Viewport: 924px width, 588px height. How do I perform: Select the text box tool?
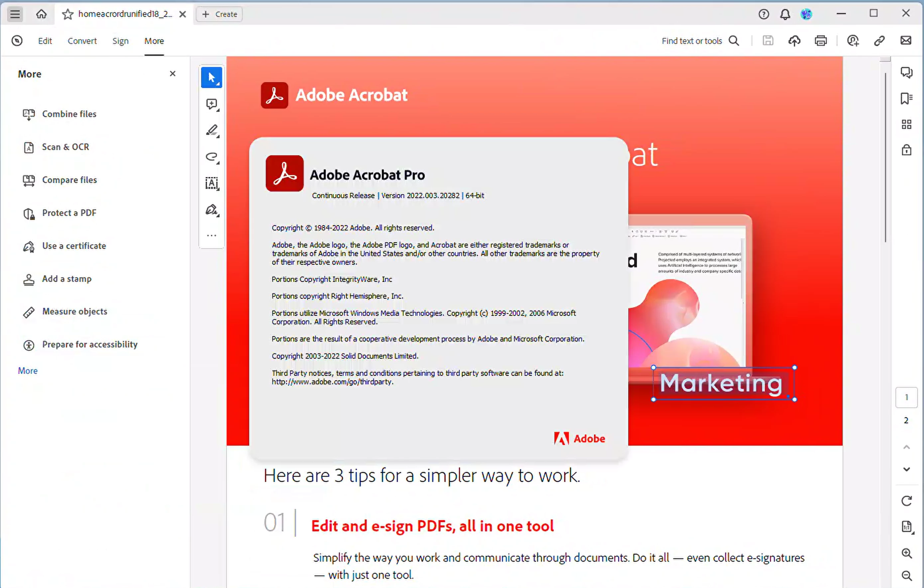click(211, 183)
